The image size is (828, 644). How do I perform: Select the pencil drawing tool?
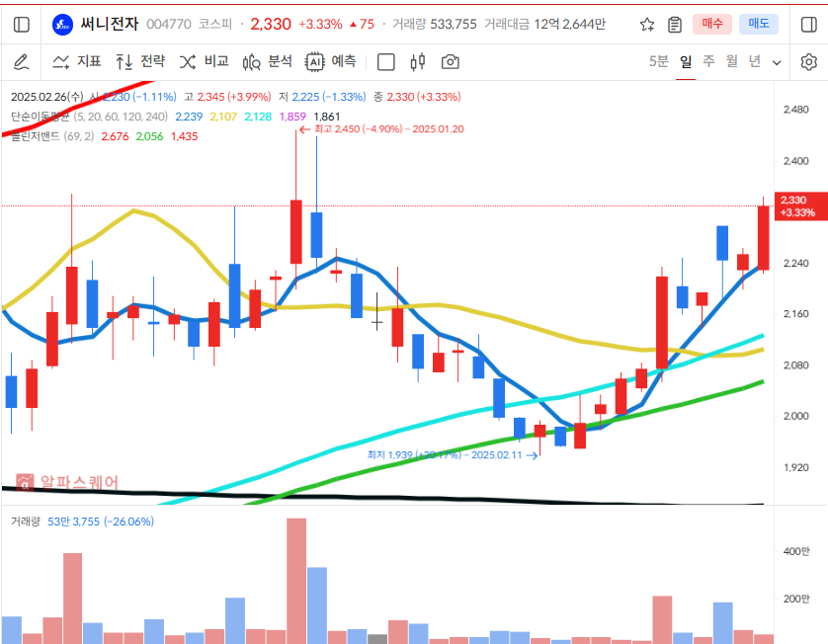point(22,62)
